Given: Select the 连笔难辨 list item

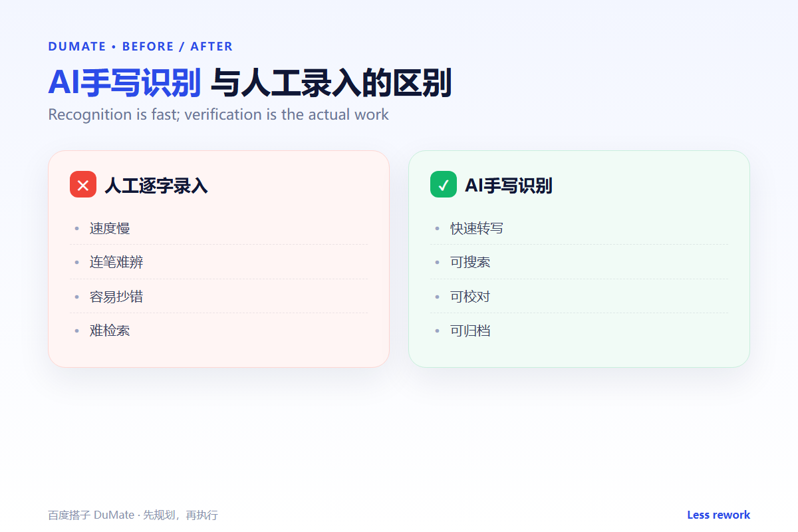Looking at the screenshot, I should tap(219, 262).
